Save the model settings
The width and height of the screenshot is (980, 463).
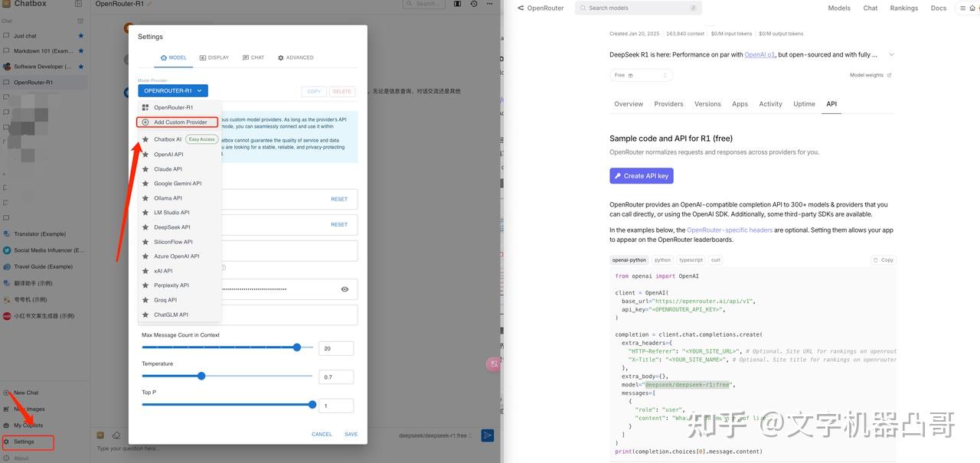click(351, 433)
